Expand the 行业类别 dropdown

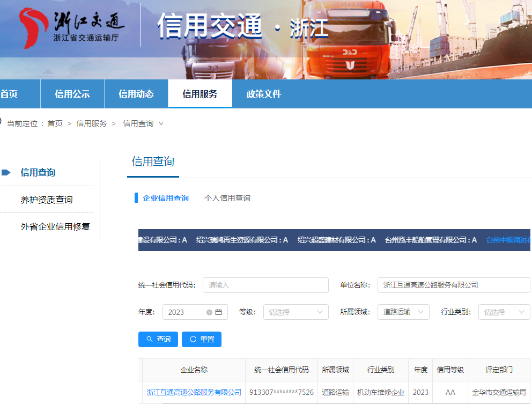click(x=504, y=312)
